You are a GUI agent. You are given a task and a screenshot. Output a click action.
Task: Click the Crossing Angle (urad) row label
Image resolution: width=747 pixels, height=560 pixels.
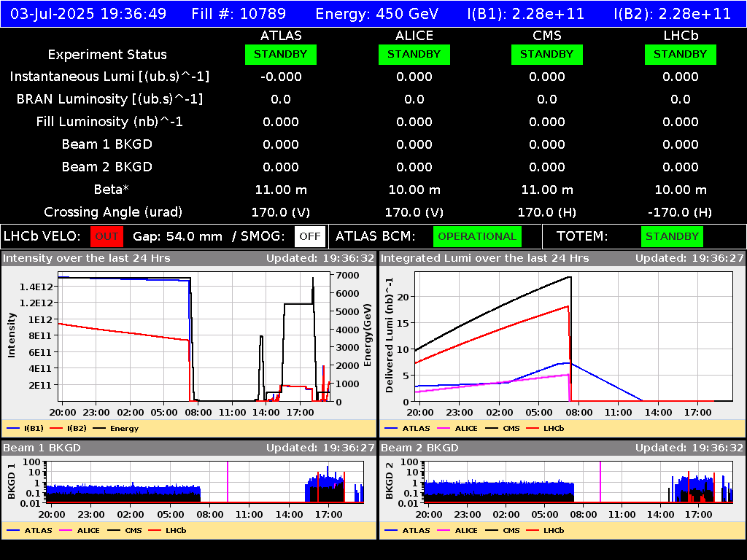pos(113,212)
